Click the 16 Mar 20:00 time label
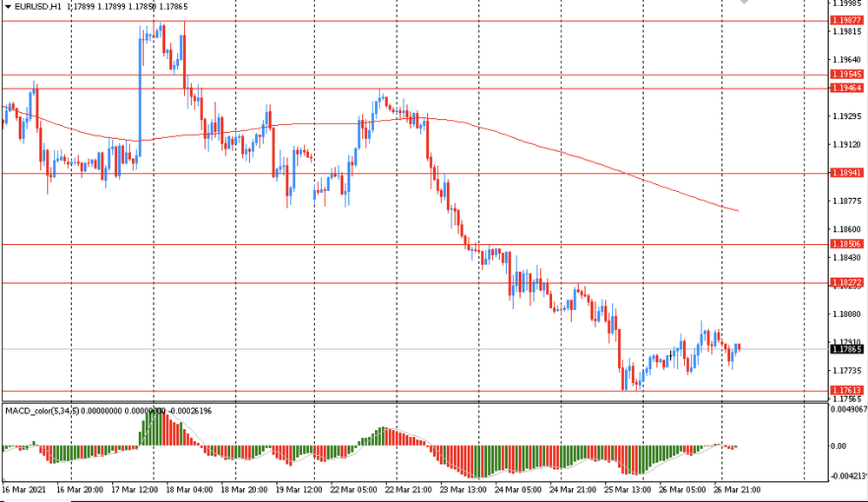Viewport: 868px width, 502px height. coord(80,490)
